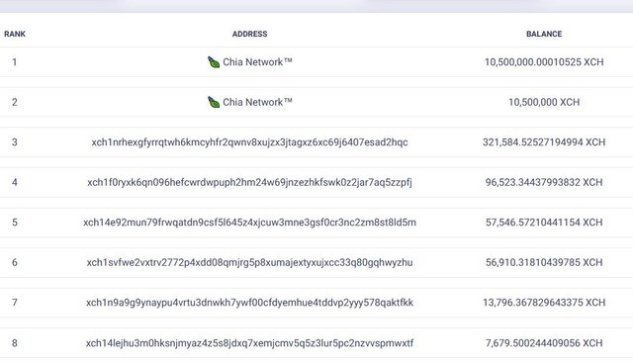Select the 10,500,000 XCH balance cell
Image resolution: width=633 pixels, height=364 pixels.
click(544, 102)
